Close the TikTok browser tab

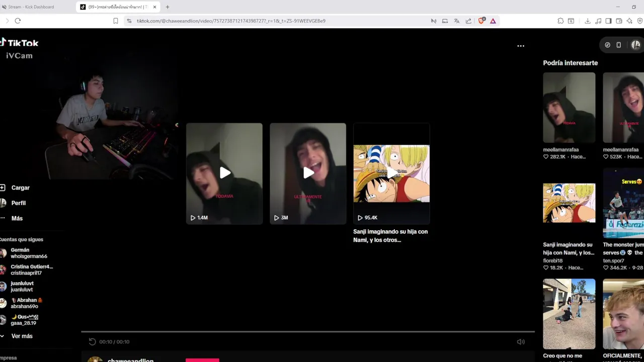click(x=155, y=7)
